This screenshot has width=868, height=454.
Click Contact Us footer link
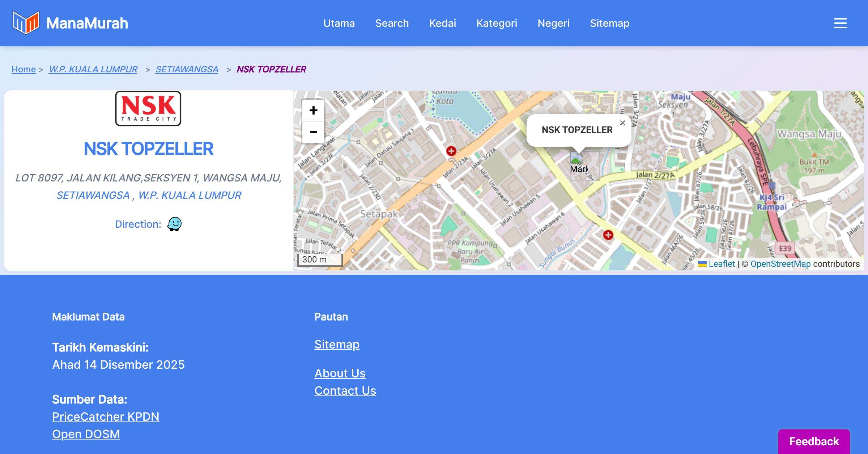(x=345, y=390)
